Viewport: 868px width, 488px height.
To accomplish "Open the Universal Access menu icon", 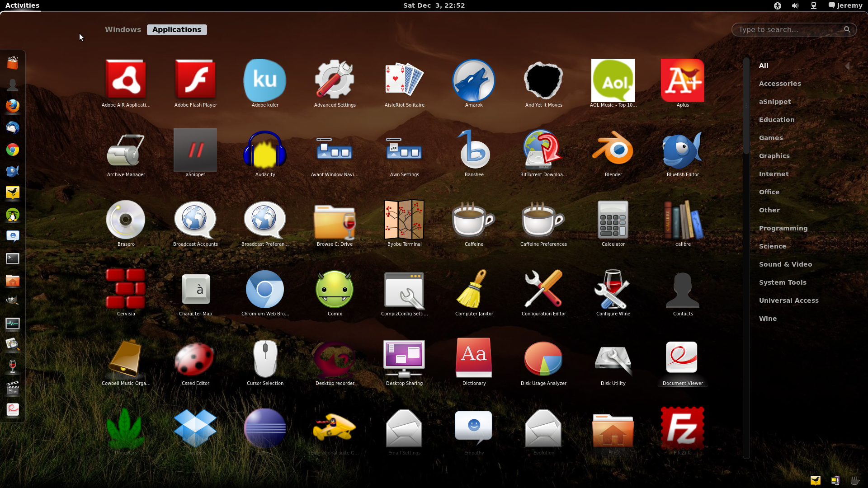I will pyautogui.click(x=778, y=5).
